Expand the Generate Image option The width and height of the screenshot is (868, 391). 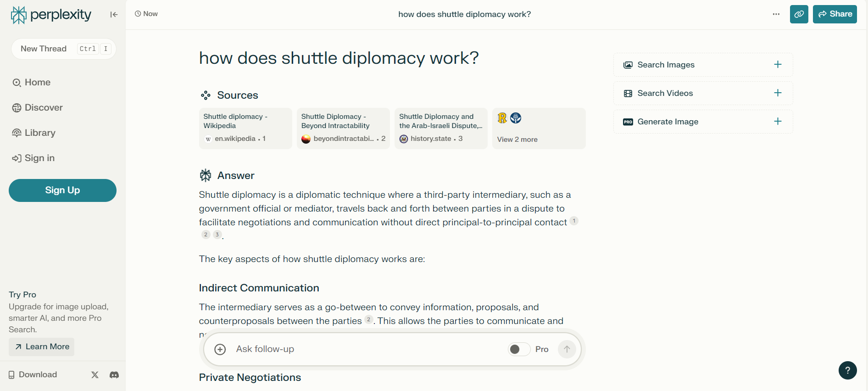coord(703,122)
